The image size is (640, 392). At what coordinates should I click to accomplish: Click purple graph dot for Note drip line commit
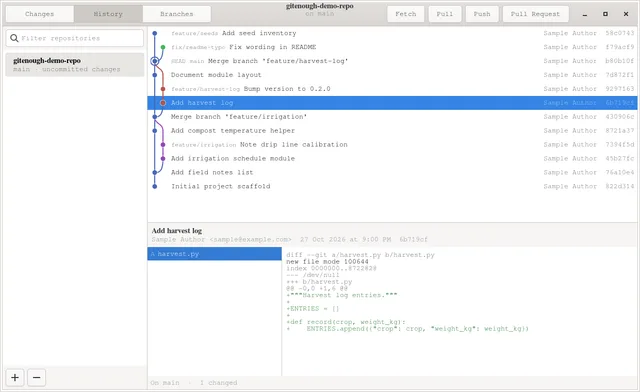point(163,145)
